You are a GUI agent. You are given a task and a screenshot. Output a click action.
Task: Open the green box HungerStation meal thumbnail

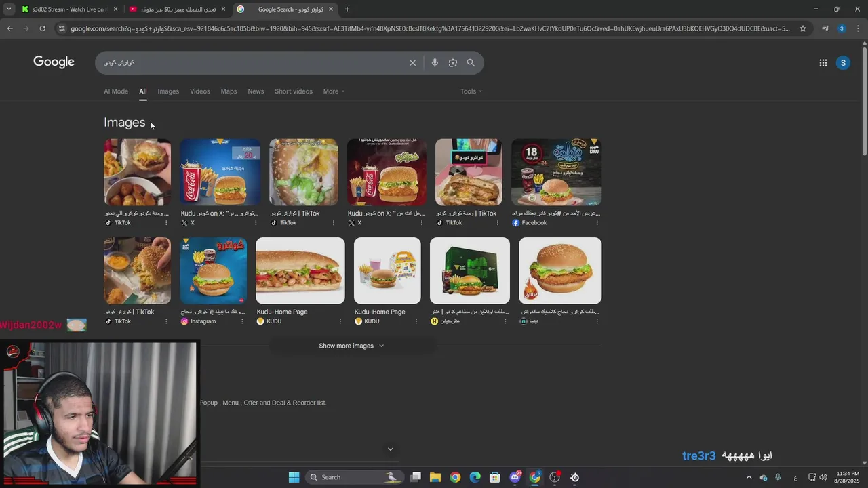coord(469,270)
